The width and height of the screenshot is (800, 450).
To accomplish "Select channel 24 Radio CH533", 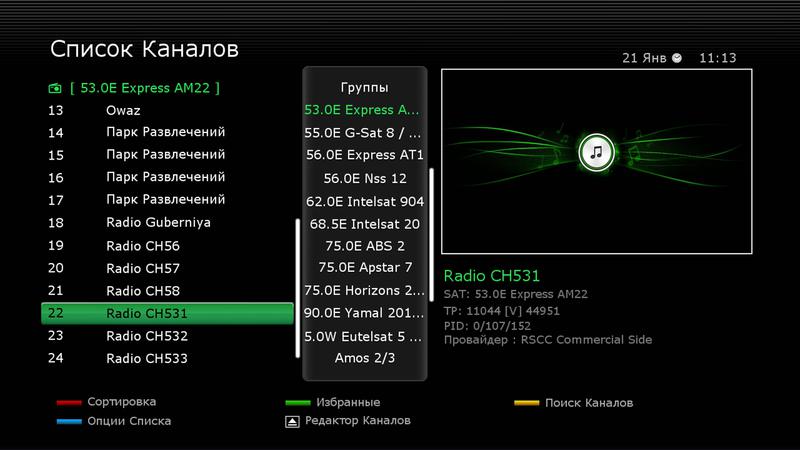I will tap(167, 358).
